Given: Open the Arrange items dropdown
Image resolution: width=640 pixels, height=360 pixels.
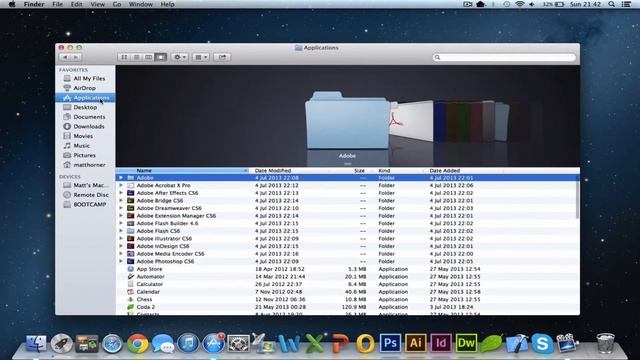Looking at the screenshot, I should 201,57.
